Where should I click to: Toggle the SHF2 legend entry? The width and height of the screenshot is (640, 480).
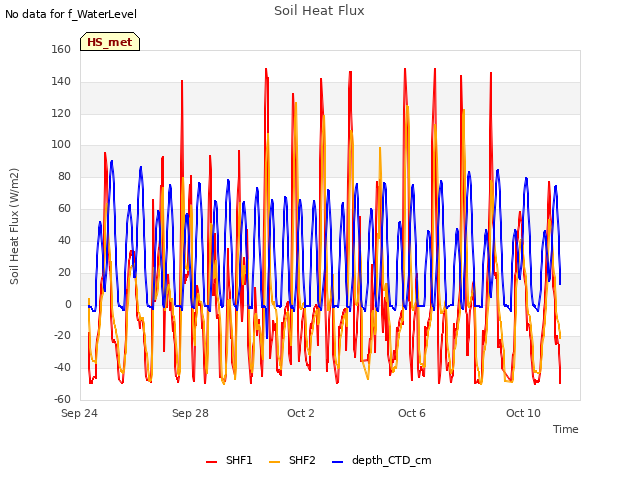(292, 460)
